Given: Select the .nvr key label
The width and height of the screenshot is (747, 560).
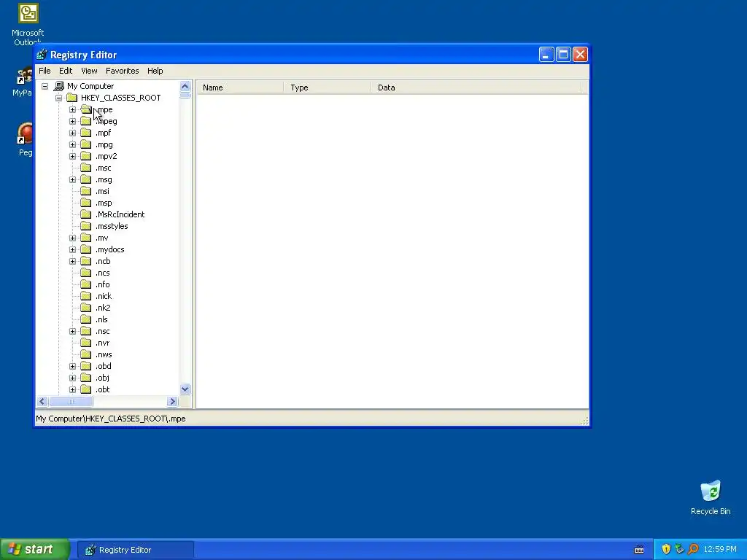Looking at the screenshot, I should (x=102, y=343).
